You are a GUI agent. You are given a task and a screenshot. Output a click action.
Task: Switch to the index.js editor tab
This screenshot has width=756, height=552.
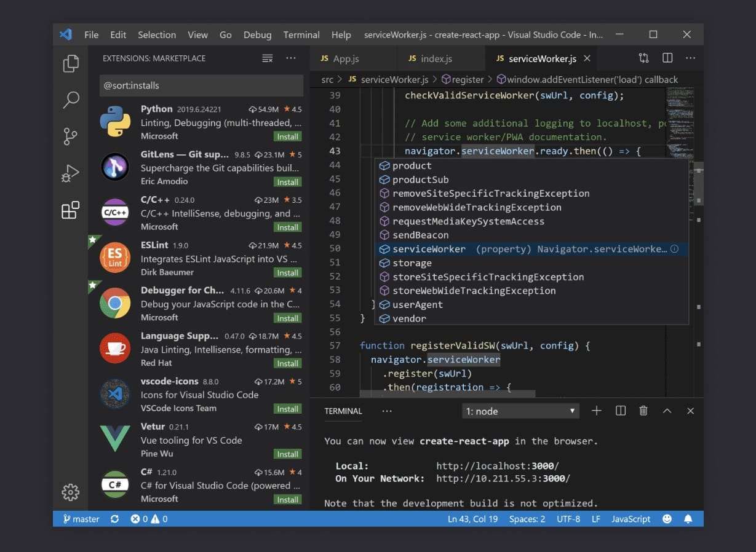point(441,58)
